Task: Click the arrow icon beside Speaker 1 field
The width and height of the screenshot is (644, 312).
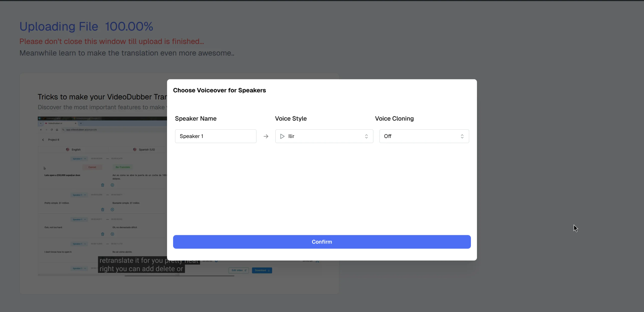Action: pos(266,136)
